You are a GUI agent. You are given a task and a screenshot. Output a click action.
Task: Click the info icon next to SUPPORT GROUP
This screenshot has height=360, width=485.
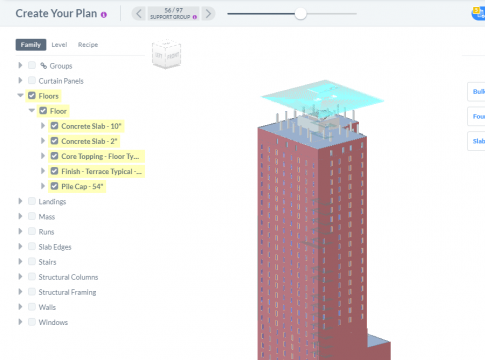click(x=195, y=17)
